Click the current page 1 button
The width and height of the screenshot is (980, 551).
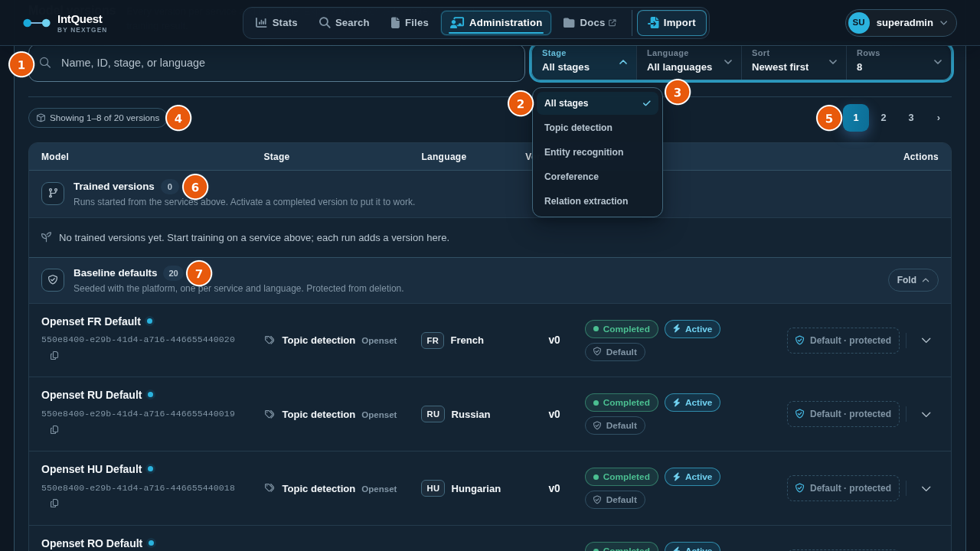point(856,118)
